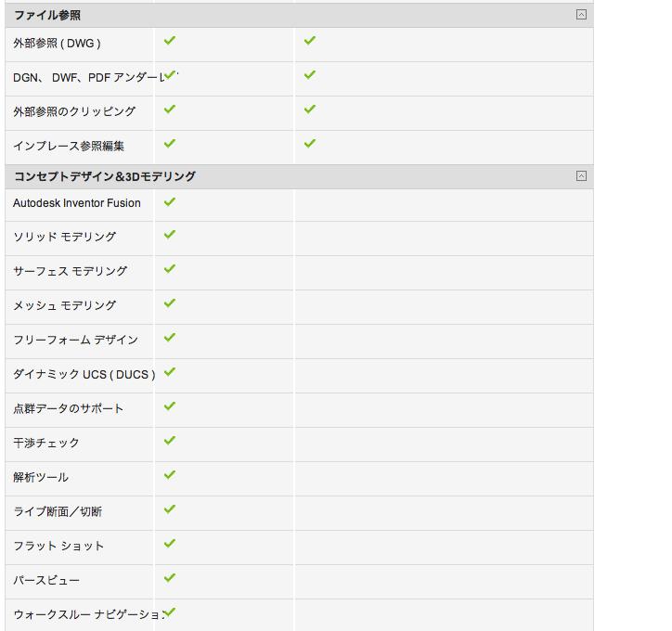The height and width of the screenshot is (631, 672).
Task: Click second-column checkmark for インプレース参照編集
Action: (310, 144)
